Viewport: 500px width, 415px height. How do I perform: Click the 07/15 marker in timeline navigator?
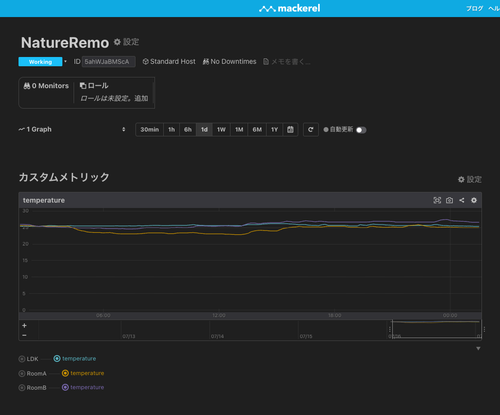pyautogui.click(x=306, y=336)
